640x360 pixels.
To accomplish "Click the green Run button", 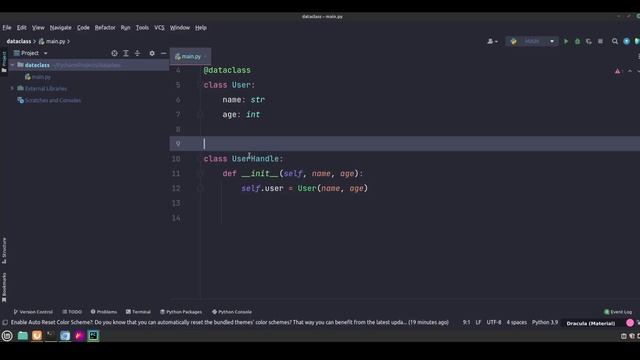I will click(566, 41).
